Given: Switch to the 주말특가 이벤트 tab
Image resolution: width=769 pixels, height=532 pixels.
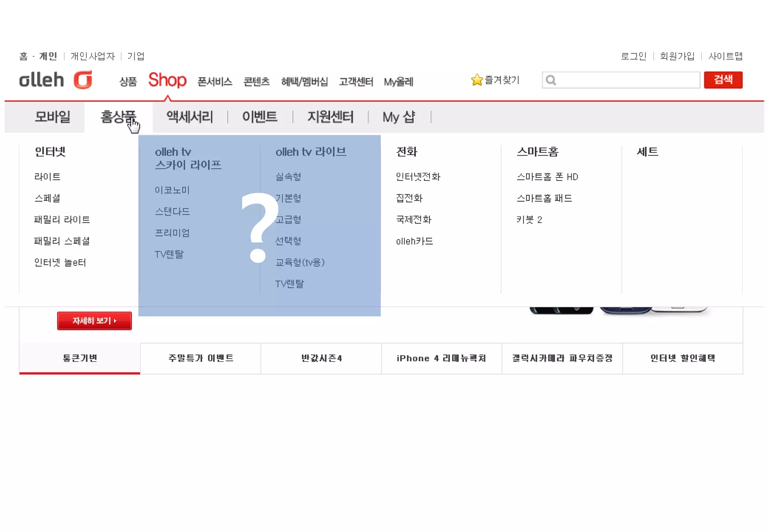Looking at the screenshot, I should (x=201, y=358).
